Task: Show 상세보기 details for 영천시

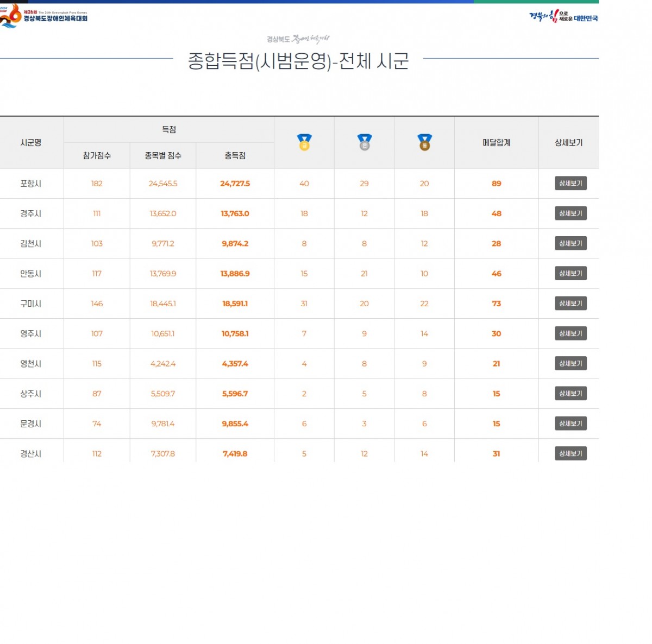Action: (570, 364)
